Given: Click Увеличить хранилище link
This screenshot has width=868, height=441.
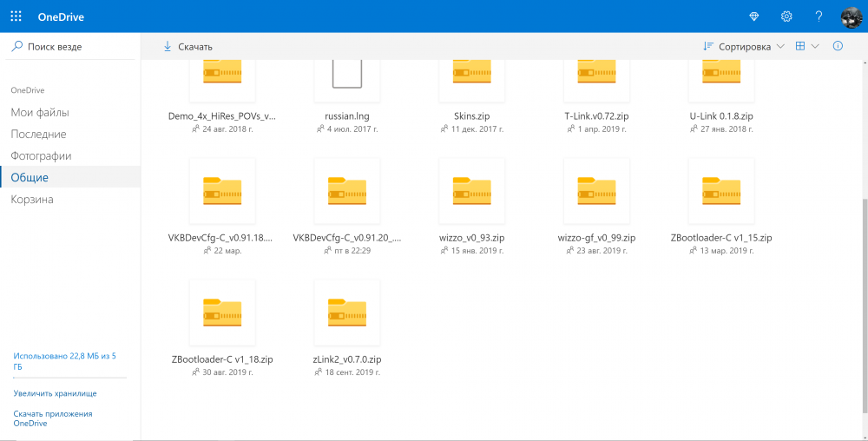Looking at the screenshot, I should 55,393.
